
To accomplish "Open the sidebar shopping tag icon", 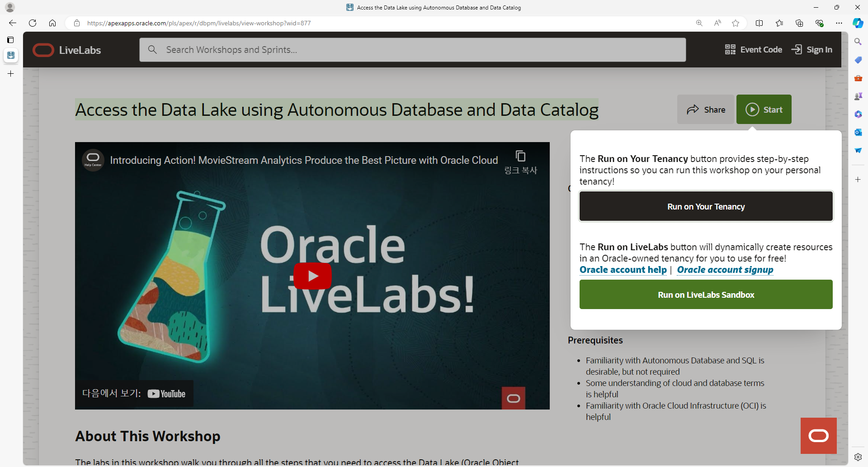I will (858, 60).
